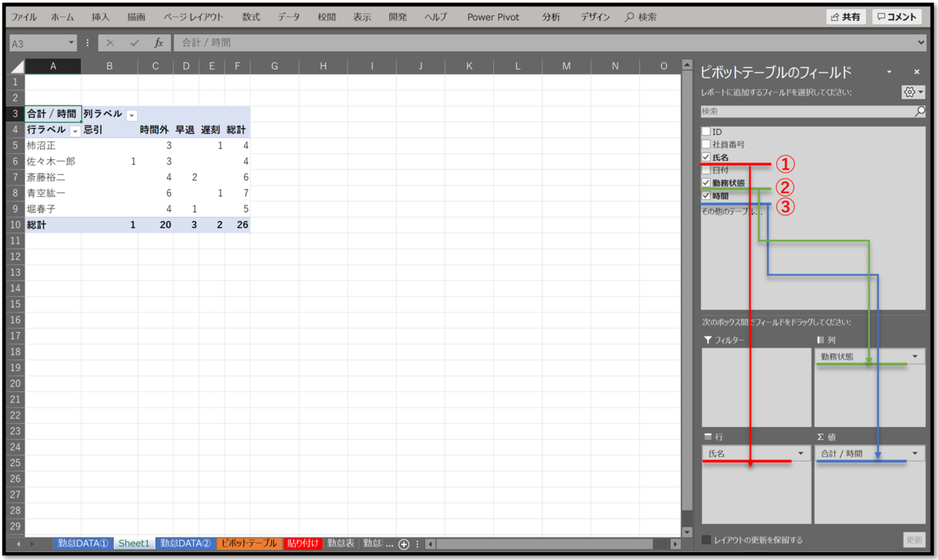Open the 数式 ribbon tab
Image resolution: width=938 pixels, height=560 pixels.
pyautogui.click(x=251, y=16)
